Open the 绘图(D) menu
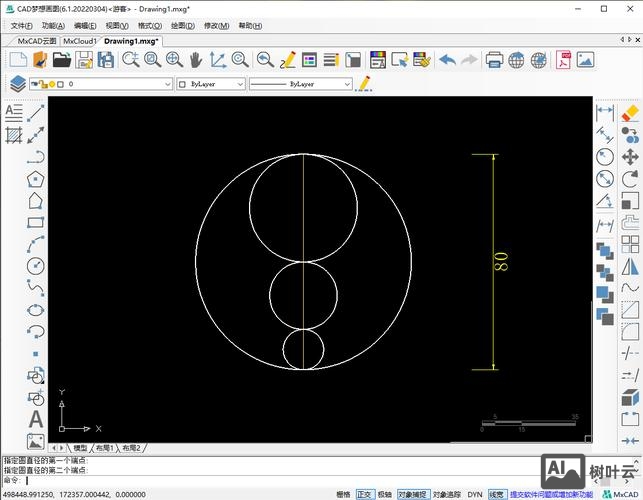Image resolution: width=643 pixels, height=500 pixels. pyautogui.click(x=182, y=25)
